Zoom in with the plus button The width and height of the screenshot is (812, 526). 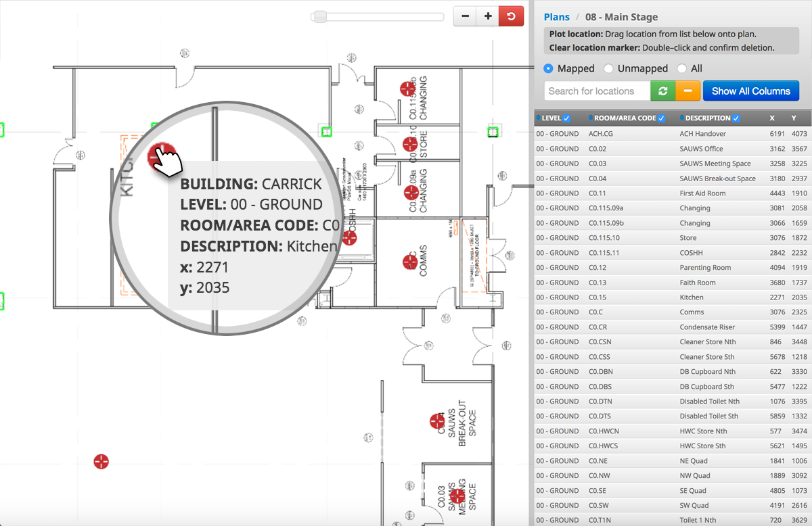[487, 16]
